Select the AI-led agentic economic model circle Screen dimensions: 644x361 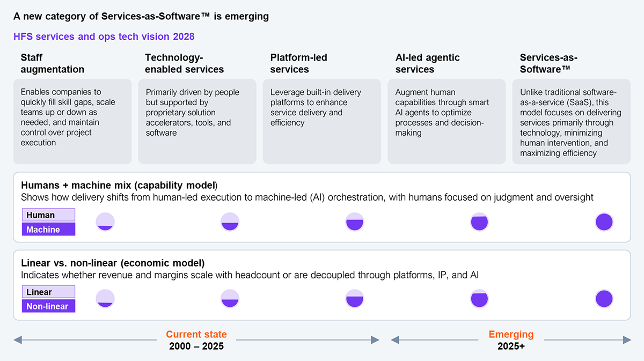pos(479,299)
